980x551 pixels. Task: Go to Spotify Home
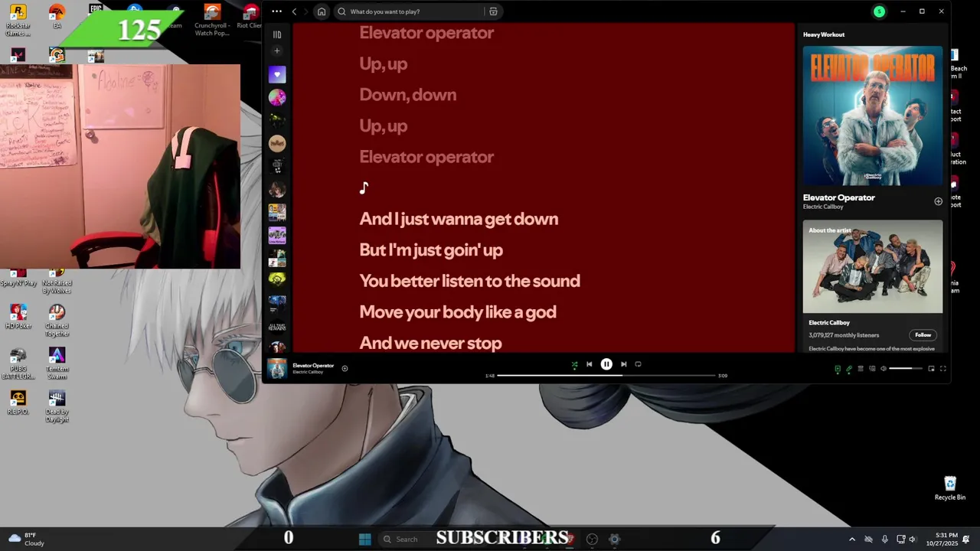point(322,11)
